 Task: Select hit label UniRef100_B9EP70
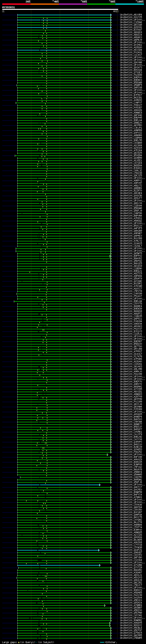coord(131,382)
